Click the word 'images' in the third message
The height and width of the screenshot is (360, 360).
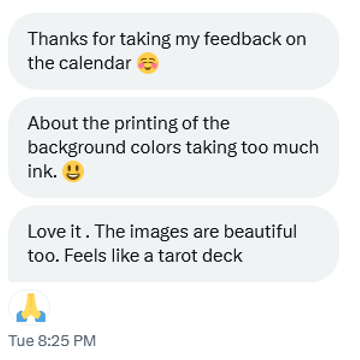159,232
